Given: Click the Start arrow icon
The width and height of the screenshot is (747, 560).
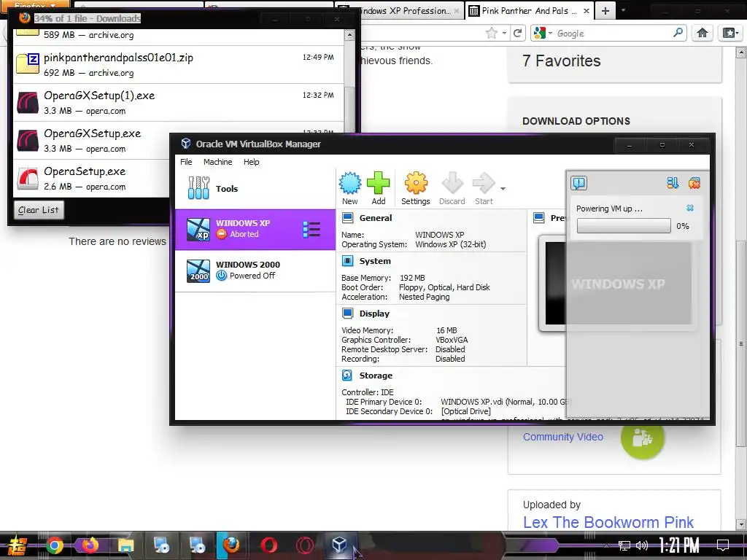Looking at the screenshot, I should (x=484, y=188).
